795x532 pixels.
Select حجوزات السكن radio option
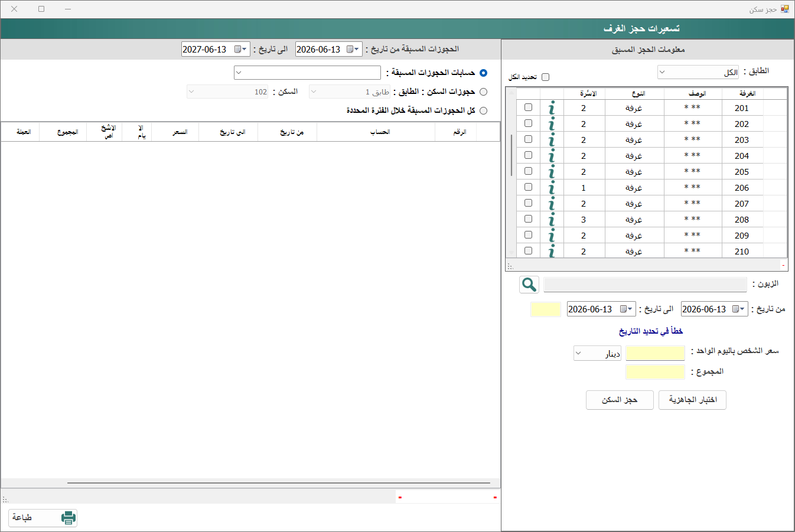[x=484, y=92]
